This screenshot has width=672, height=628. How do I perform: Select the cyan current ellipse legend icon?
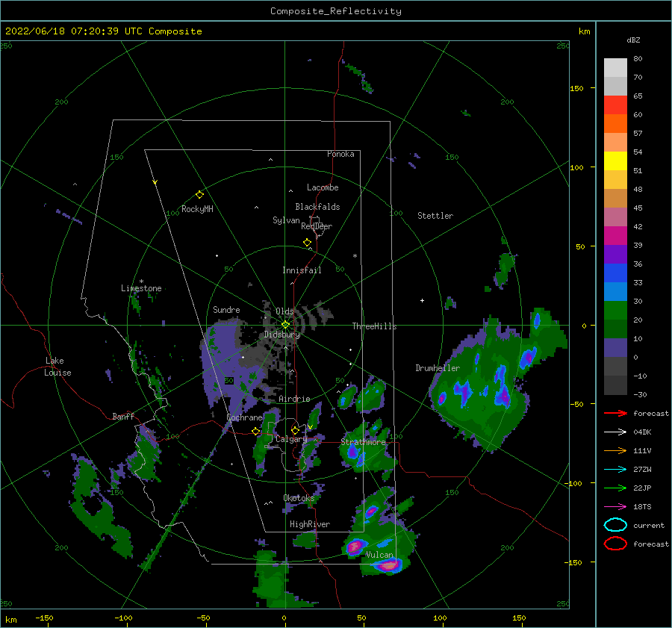click(615, 525)
